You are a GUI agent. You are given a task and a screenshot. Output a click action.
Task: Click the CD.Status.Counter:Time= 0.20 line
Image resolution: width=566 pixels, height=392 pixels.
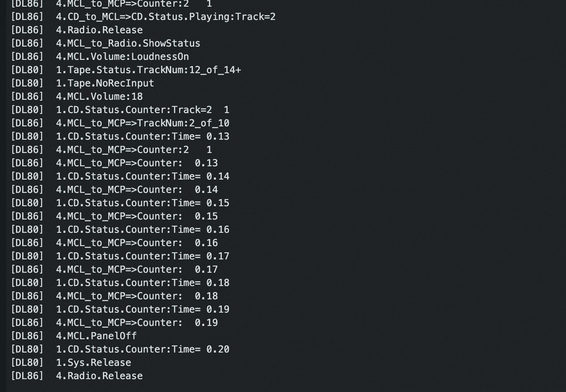click(120, 349)
